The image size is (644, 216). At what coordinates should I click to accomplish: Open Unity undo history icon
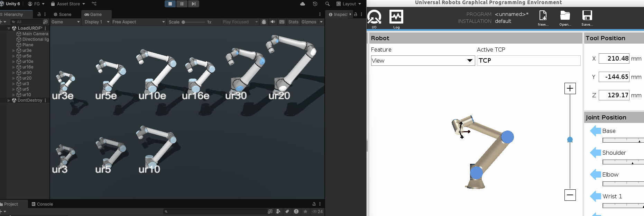tap(315, 4)
